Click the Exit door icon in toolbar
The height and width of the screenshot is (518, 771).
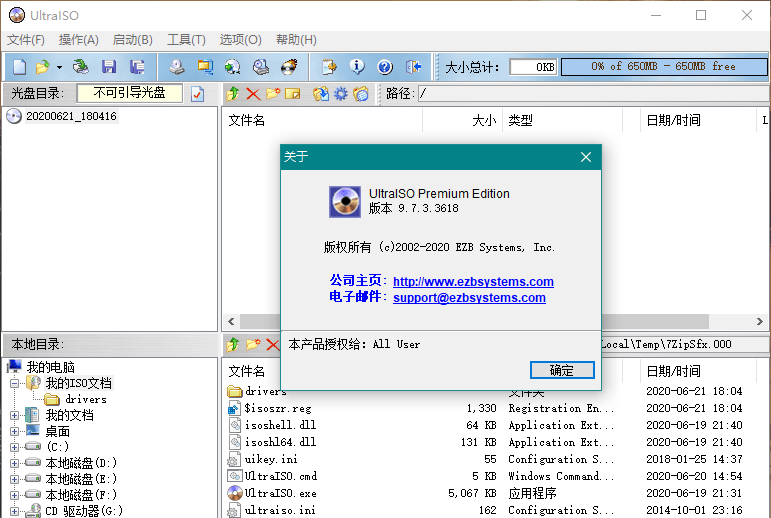pyautogui.click(x=414, y=66)
